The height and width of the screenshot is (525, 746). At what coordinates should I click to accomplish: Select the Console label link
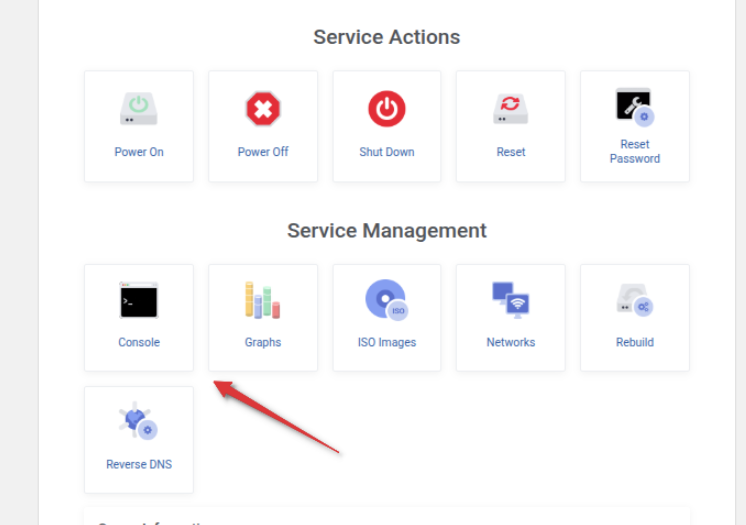139,342
